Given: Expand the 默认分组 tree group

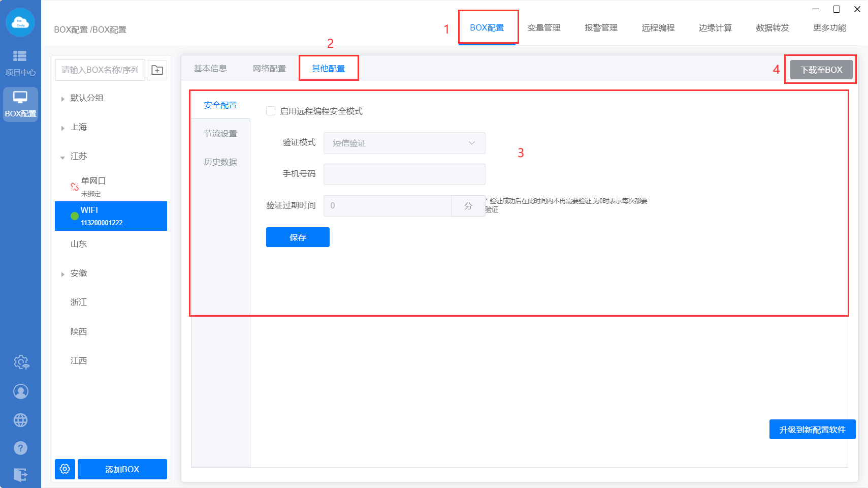Looking at the screenshot, I should (62, 99).
